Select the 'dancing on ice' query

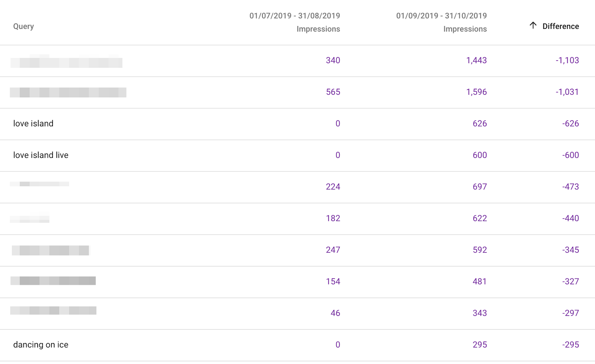pos(41,345)
